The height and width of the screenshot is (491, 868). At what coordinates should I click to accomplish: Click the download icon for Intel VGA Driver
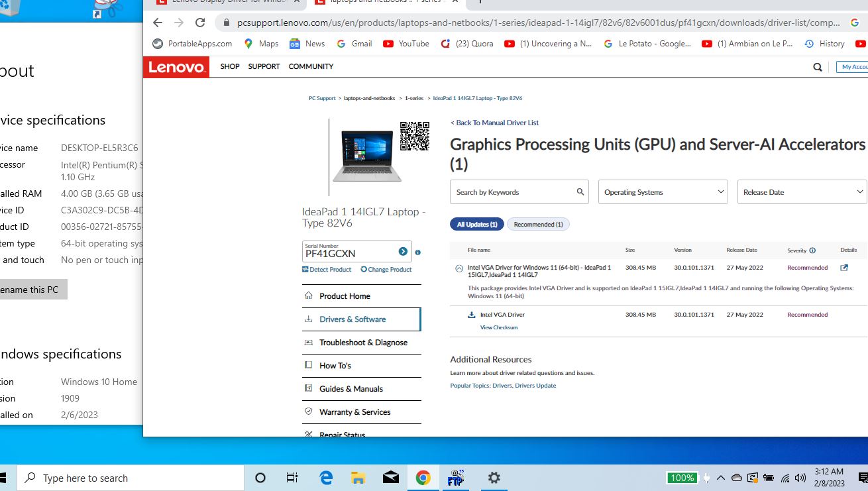click(x=472, y=315)
